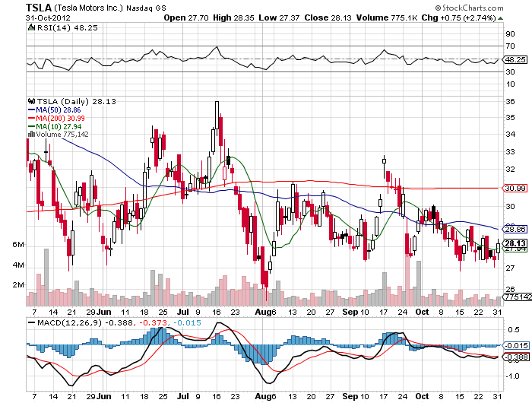The image size is (532, 403).
Task: Click the 'High 28.35' value
Action: tap(233, 18)
